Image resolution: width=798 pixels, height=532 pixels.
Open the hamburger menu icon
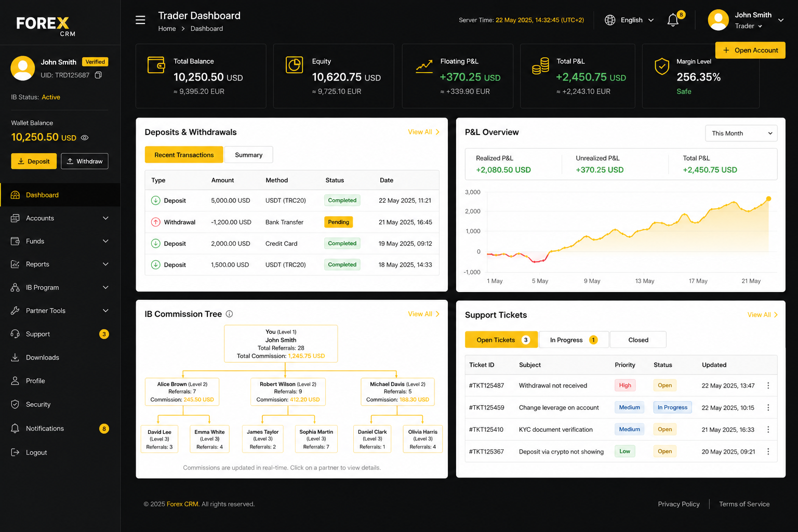pyautogui.click(x=140, y=20)
